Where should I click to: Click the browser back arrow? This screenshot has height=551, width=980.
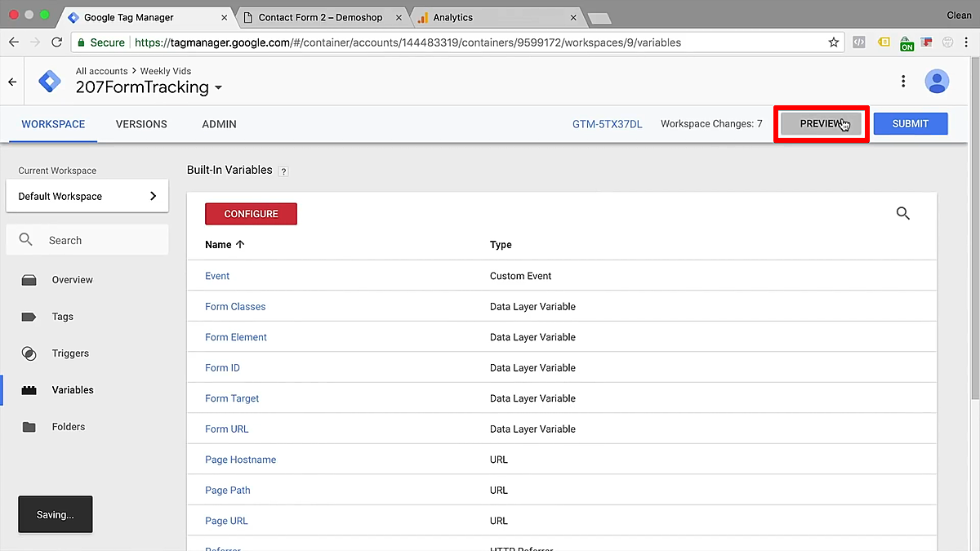coord(14,42)
